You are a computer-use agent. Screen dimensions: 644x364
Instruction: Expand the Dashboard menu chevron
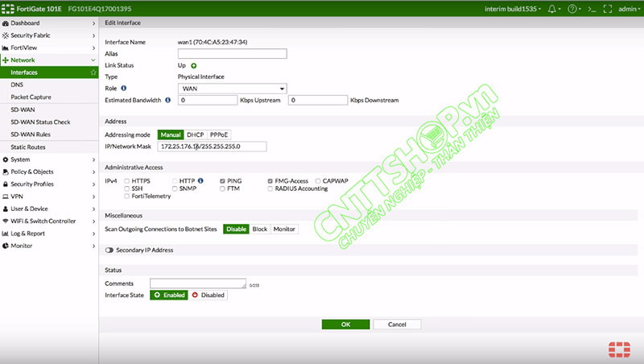click(93, 23)
